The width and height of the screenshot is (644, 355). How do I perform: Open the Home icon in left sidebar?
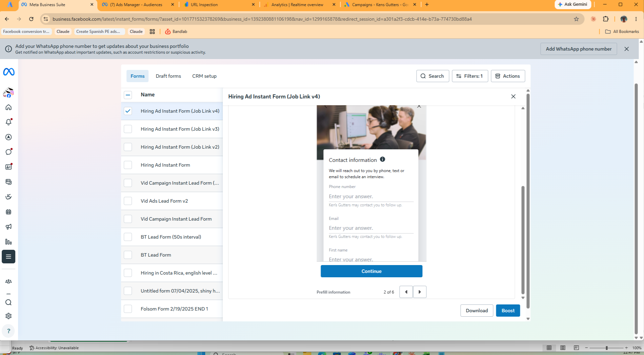[8, 107]
